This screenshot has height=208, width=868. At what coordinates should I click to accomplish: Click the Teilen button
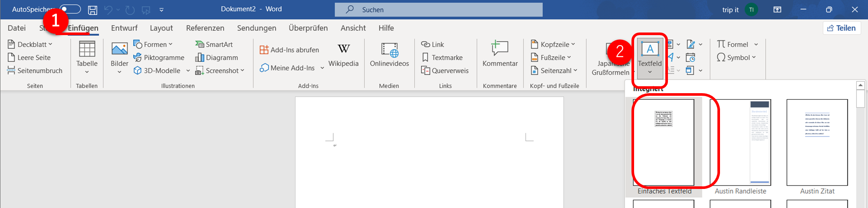pyautogui.click(x=842, y=28)
